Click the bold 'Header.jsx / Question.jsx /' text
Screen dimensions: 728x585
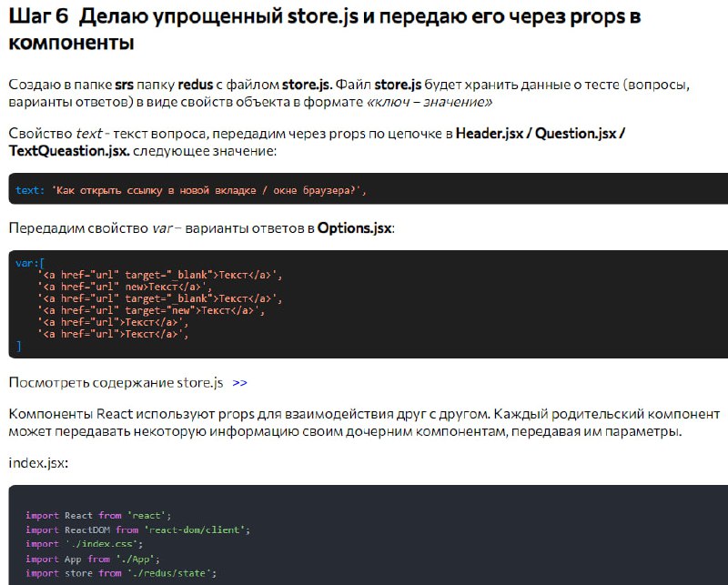tap(541, 133)
